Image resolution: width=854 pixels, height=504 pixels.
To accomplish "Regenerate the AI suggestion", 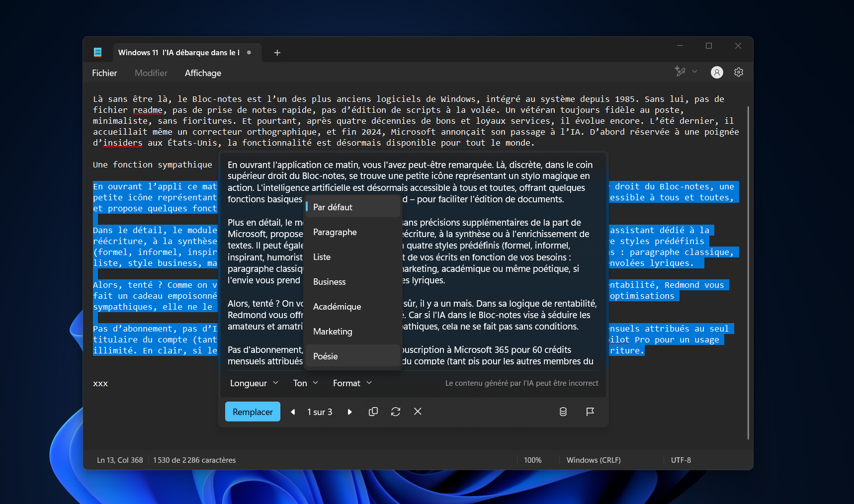I will click(x=395, y=412).
